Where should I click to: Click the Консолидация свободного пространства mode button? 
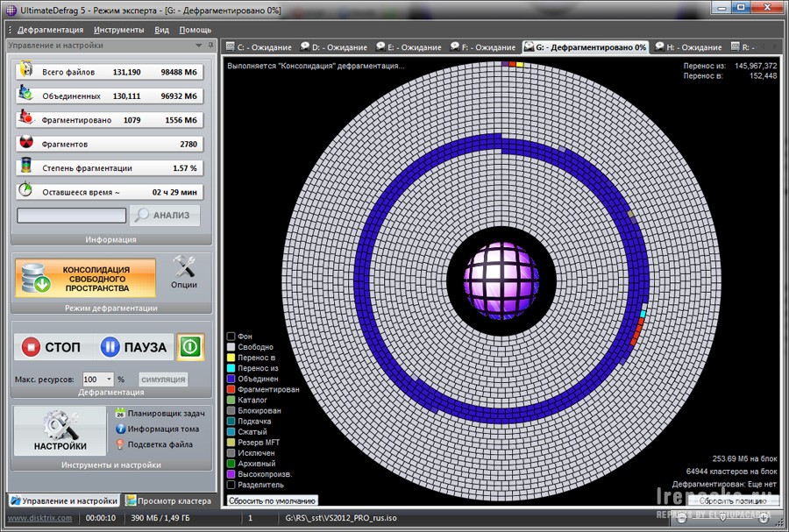85,278
